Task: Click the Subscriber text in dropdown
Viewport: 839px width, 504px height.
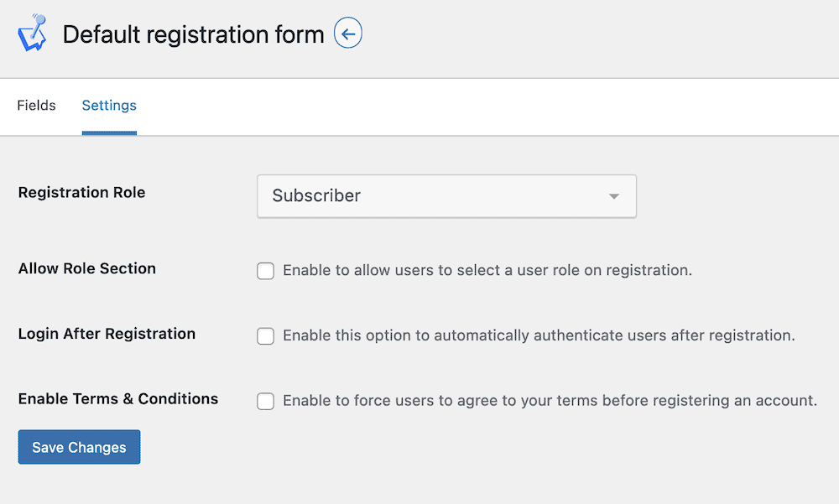Action: (316, 196)
